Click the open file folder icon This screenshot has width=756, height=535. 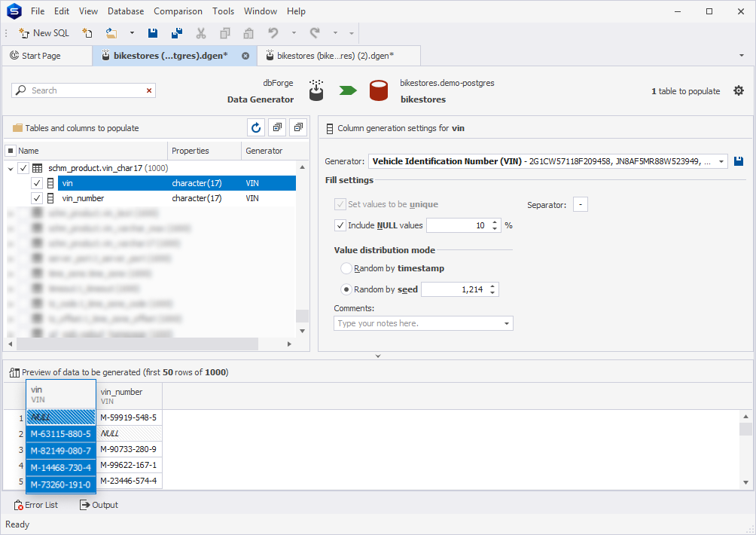(111, 33)
